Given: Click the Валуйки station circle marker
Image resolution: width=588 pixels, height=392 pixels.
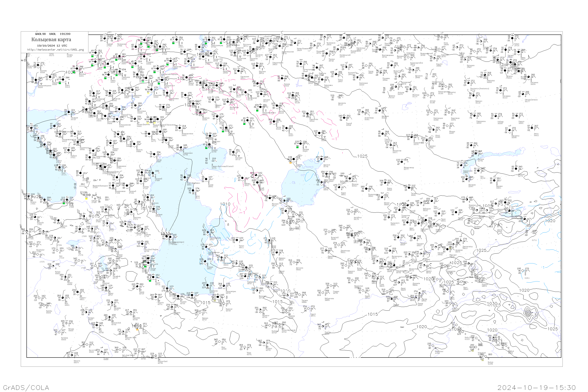Looking at the screenshot, I should tap(77, 68).
